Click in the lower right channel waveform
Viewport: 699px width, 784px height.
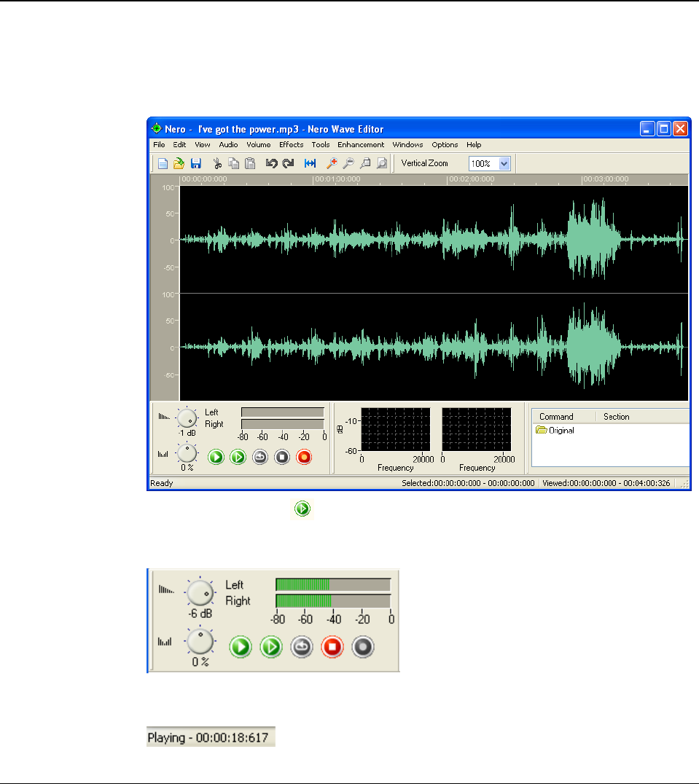[434, 347]
